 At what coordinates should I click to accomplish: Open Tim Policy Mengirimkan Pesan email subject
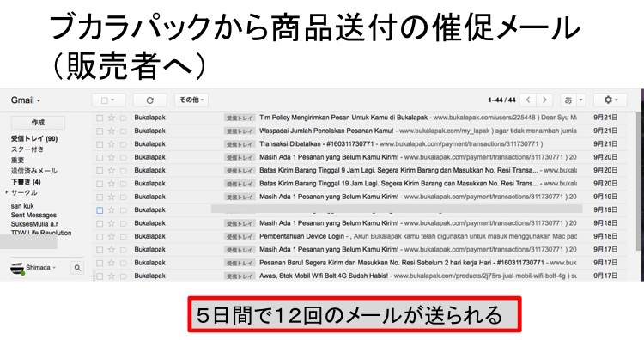(x=343, y=118)
